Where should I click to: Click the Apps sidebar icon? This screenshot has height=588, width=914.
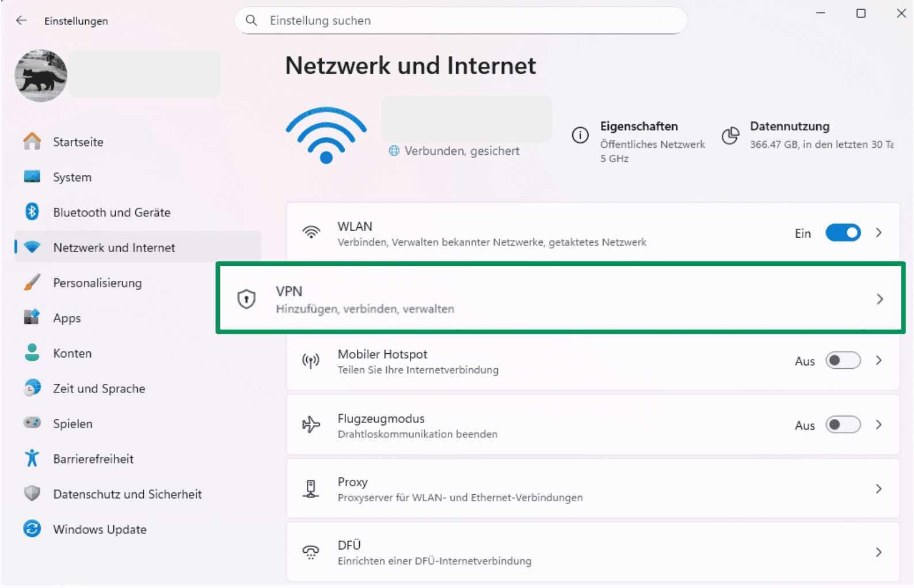[x=33, y=318]
